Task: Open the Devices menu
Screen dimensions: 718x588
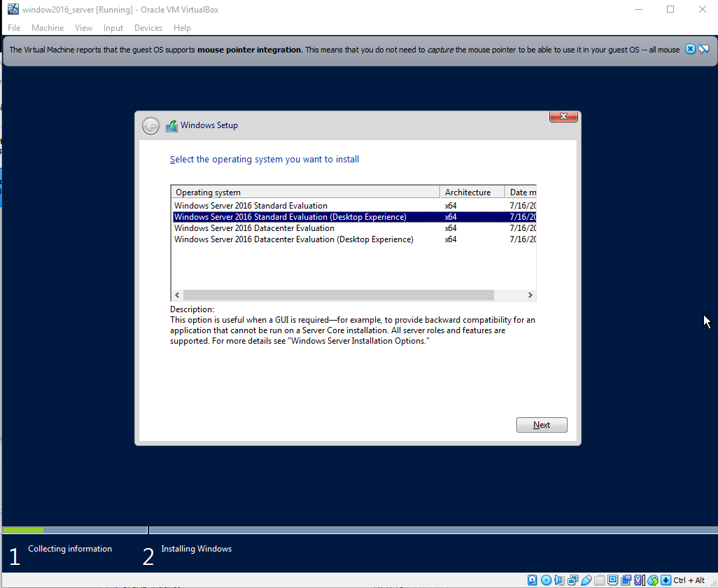Action: coord(148,28)
